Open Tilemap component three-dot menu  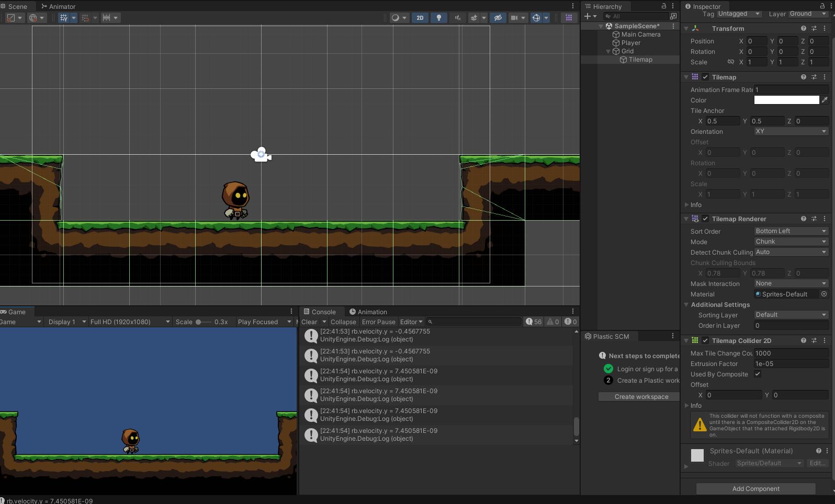click(825, 77)
